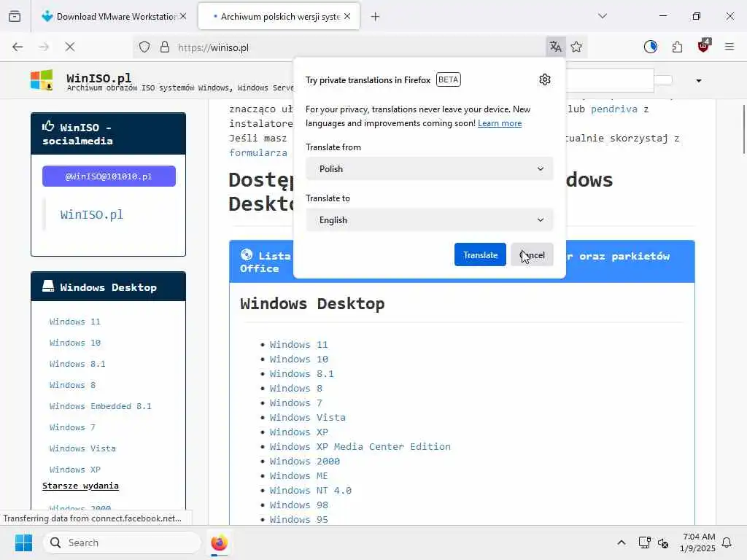Open sidebar Windows Vista link

[82, 448]
